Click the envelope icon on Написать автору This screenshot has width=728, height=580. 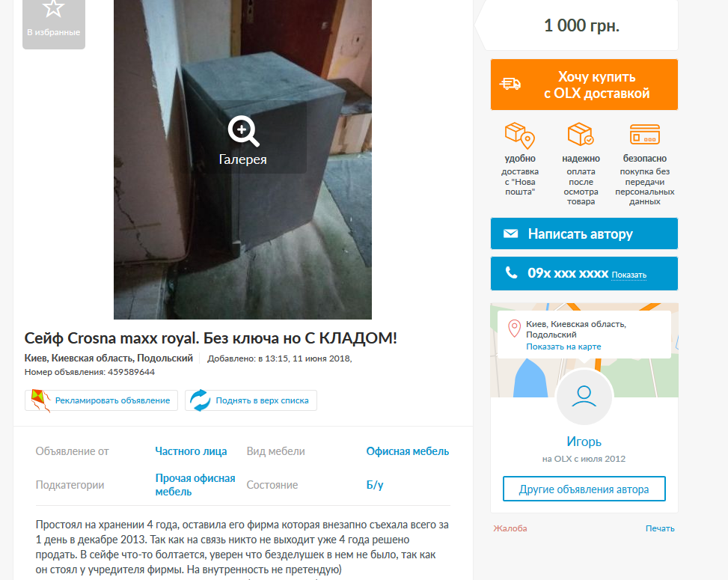[x=511, y=233]
